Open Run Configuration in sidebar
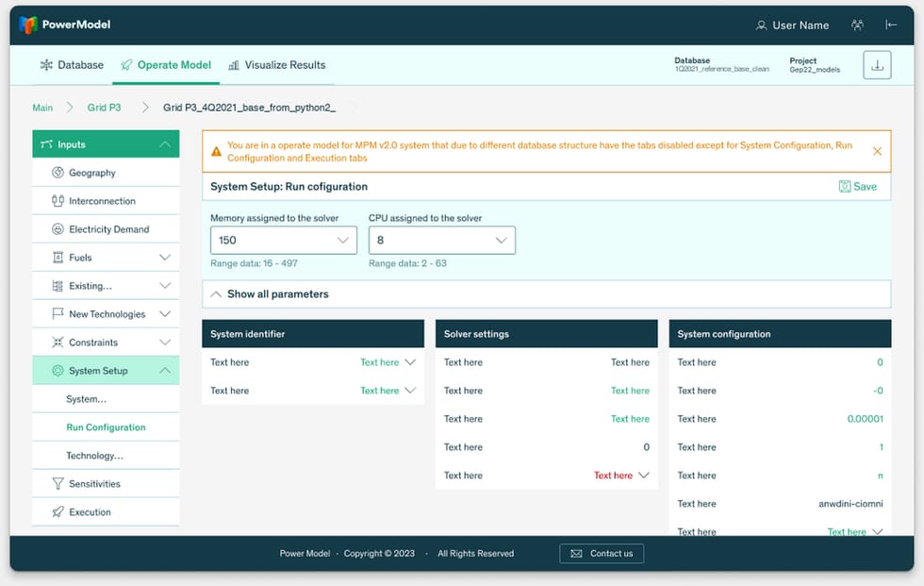 pos(106,427)
